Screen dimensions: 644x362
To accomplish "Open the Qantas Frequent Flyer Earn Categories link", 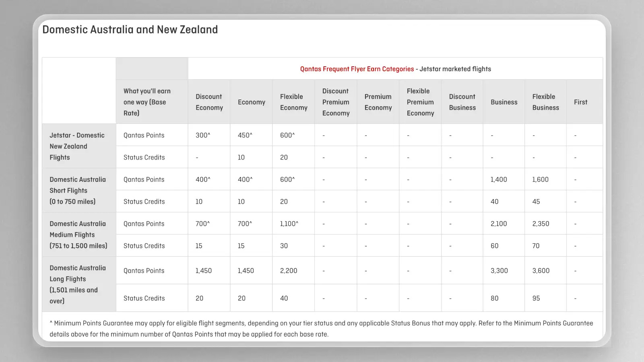I will click(x=357, y=69).
